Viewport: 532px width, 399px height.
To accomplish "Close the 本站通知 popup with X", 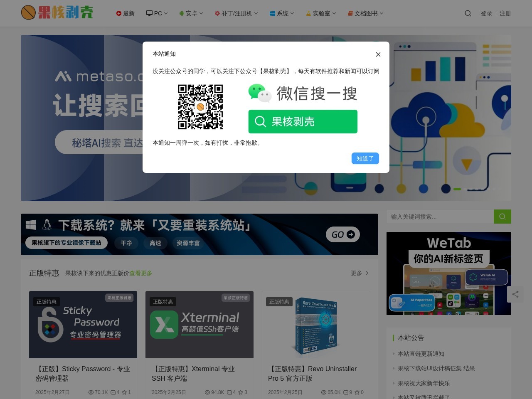I will [378, 54].
